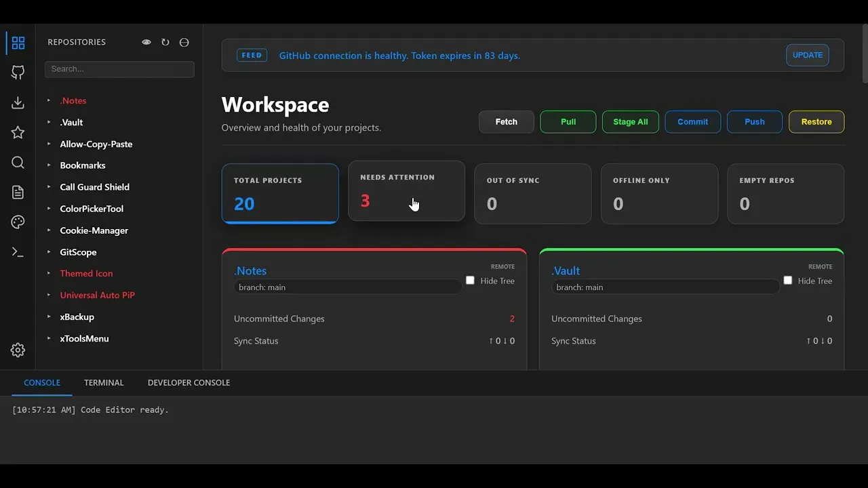Viewport: 868px width, 488px height.
Task: Open the search magnifier icon in sidebar
Action: click(x=18, y=162)
